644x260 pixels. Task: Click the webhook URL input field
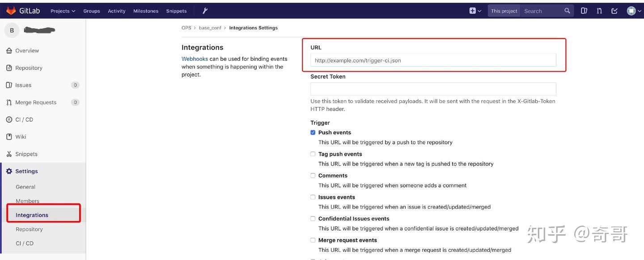(x=433, y=60)
